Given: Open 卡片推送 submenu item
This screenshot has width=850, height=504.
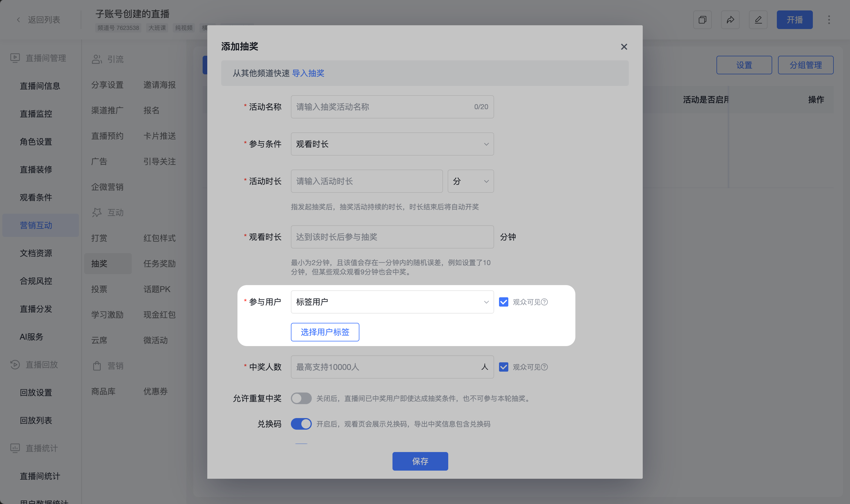Looking at the screenshot, I should (159, 136).
